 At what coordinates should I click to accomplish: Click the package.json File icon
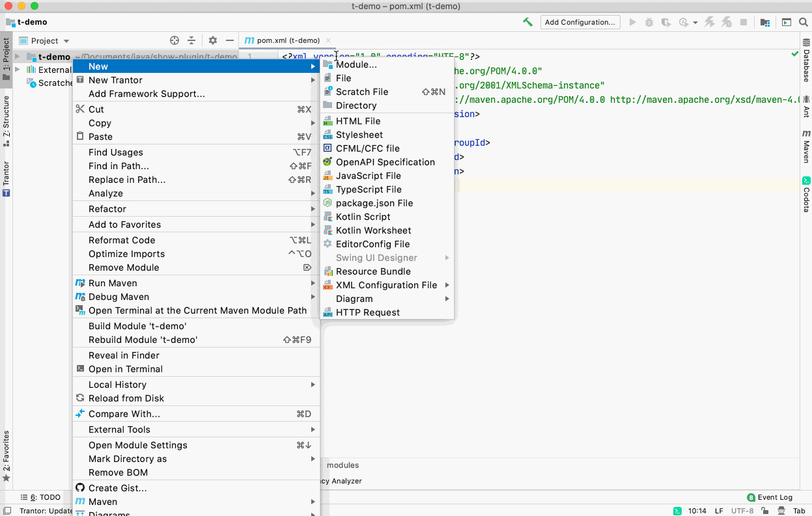point(328,203)
